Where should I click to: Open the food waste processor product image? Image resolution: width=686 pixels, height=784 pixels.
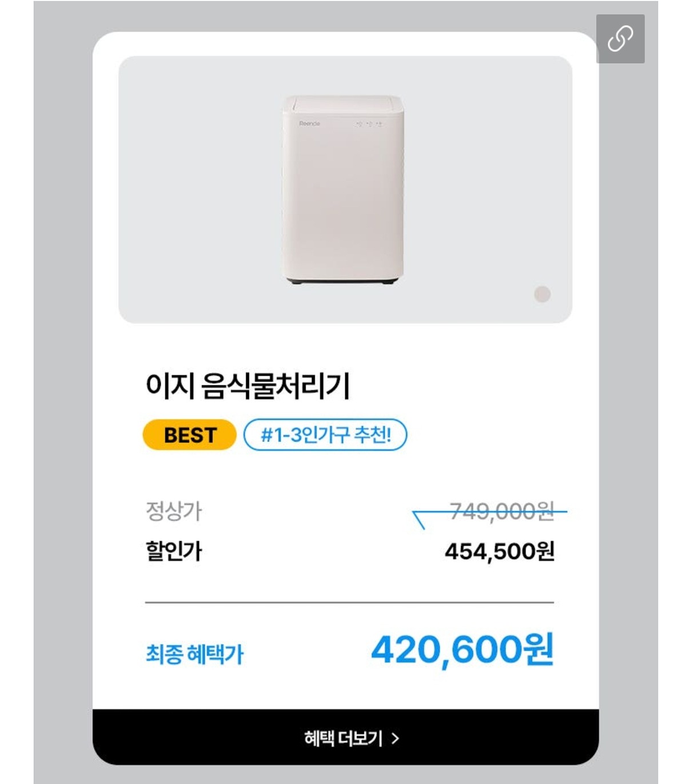[343, 190]
